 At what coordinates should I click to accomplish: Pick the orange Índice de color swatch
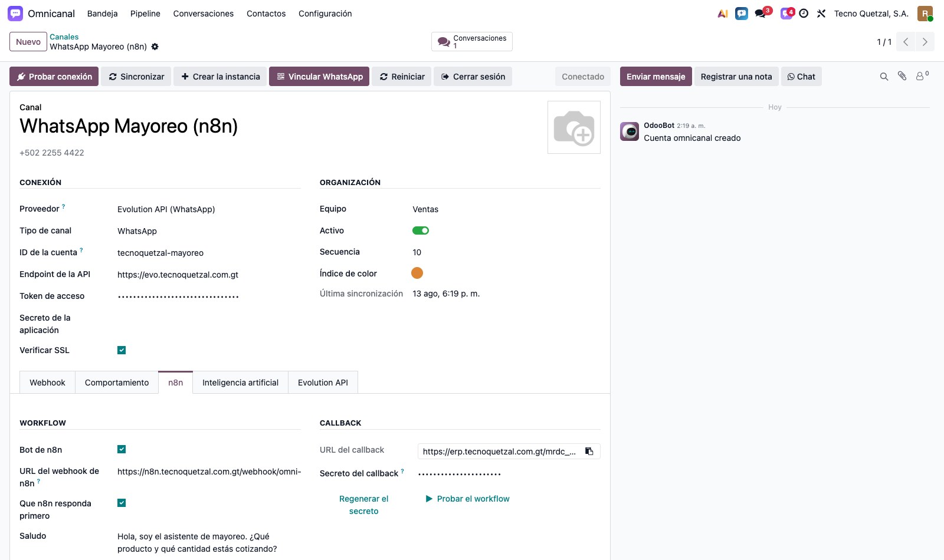point(417,273)
